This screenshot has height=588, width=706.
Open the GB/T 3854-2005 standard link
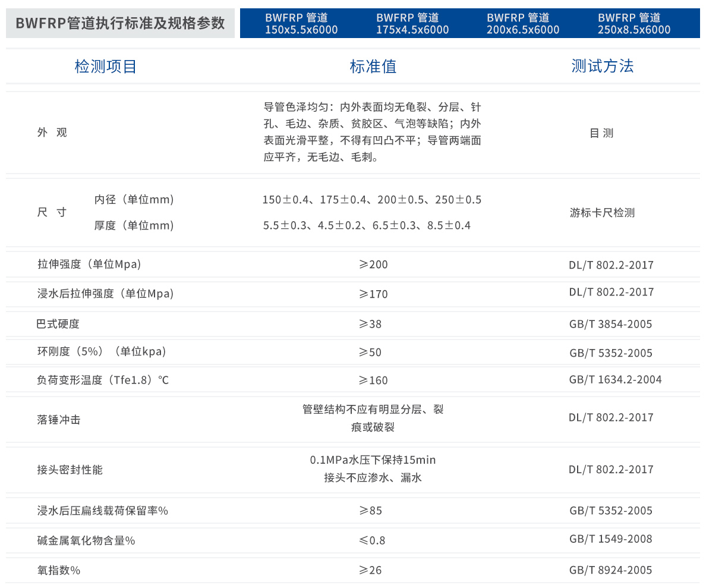[x=611, y=324]
